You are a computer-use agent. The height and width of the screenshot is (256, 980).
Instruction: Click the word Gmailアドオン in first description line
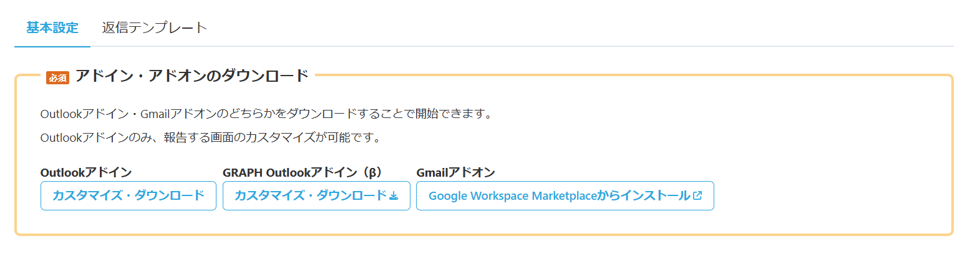[178, 114]
